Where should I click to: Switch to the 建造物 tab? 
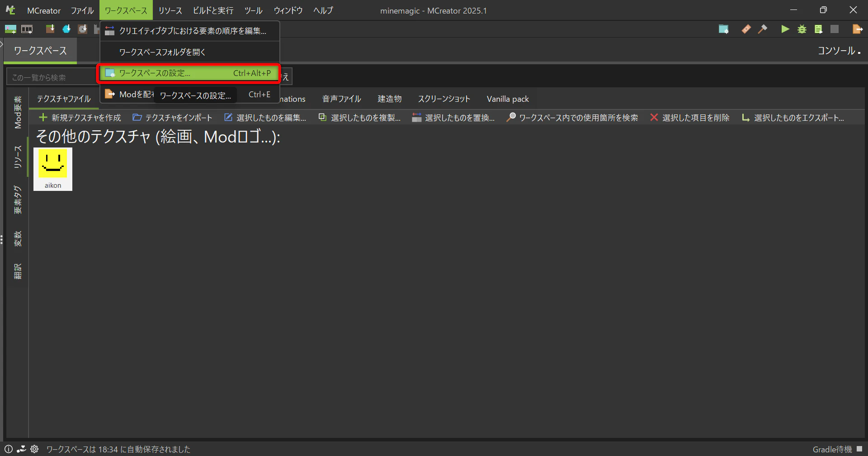tap(390, 99)
